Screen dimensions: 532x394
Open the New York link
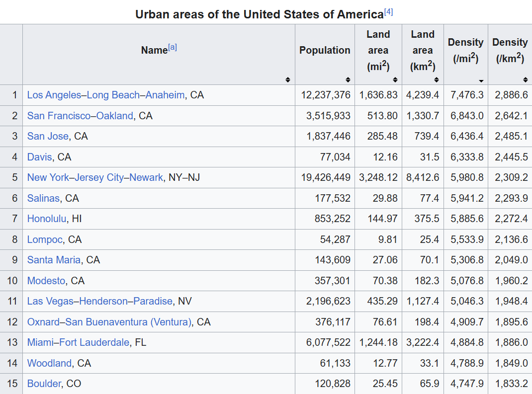click(x=48, y=177)
